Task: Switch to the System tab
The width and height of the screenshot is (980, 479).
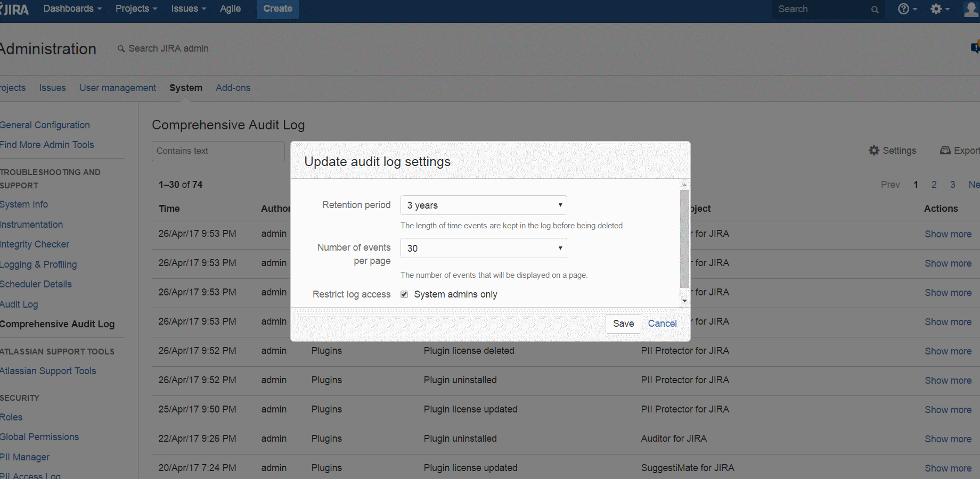Action: (x=186, y=88)
